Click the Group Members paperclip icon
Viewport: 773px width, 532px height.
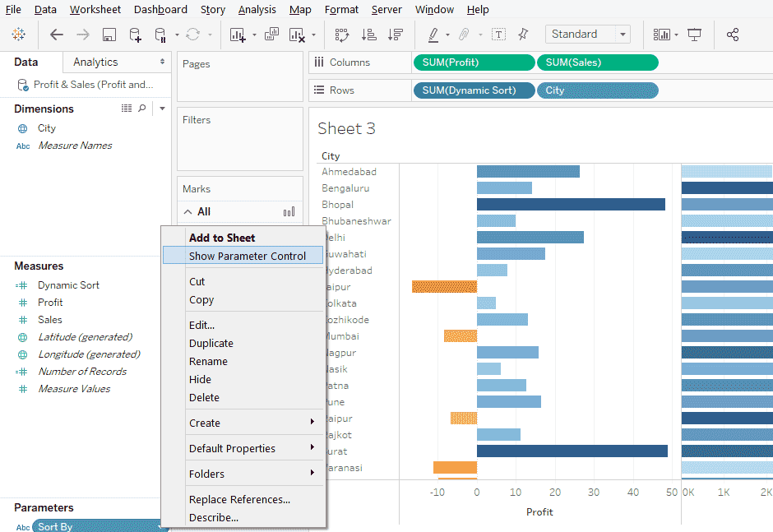coord(464,35)
